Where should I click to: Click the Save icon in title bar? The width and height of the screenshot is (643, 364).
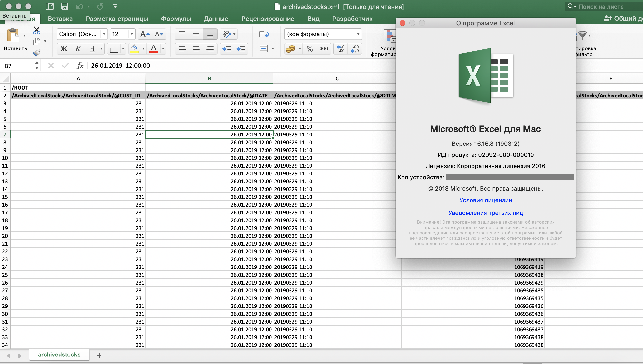pyautogui.click(x=65, y=7)
